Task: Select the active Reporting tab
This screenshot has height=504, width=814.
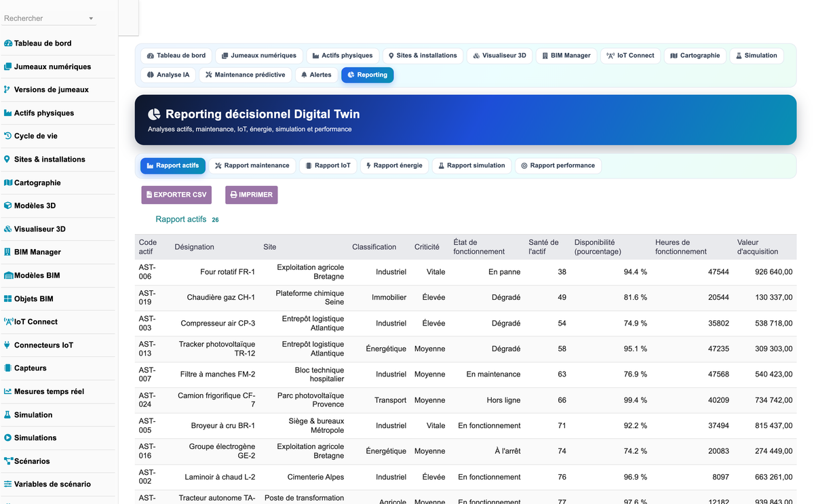Action: (x=367, y=75)
